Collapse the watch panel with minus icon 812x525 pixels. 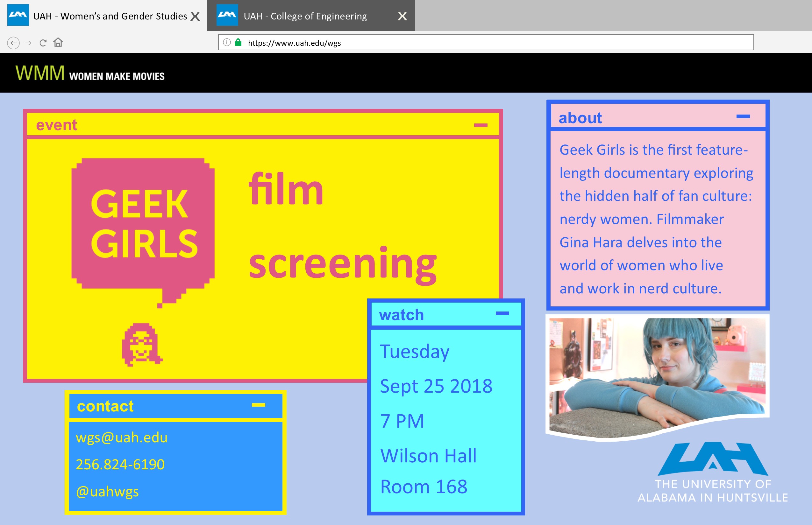pos(502,313)
